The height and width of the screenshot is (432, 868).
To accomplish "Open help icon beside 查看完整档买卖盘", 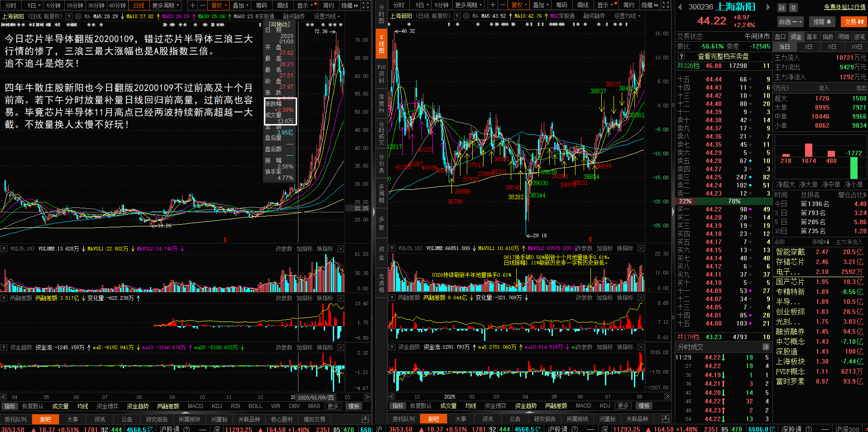I will point(681,57).
